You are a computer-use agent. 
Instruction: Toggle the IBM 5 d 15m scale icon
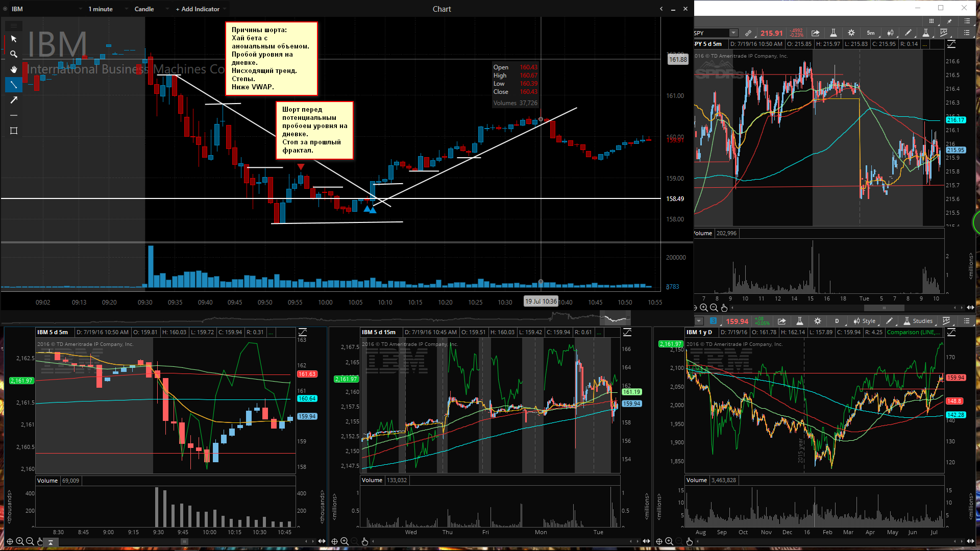coord(627,332)
